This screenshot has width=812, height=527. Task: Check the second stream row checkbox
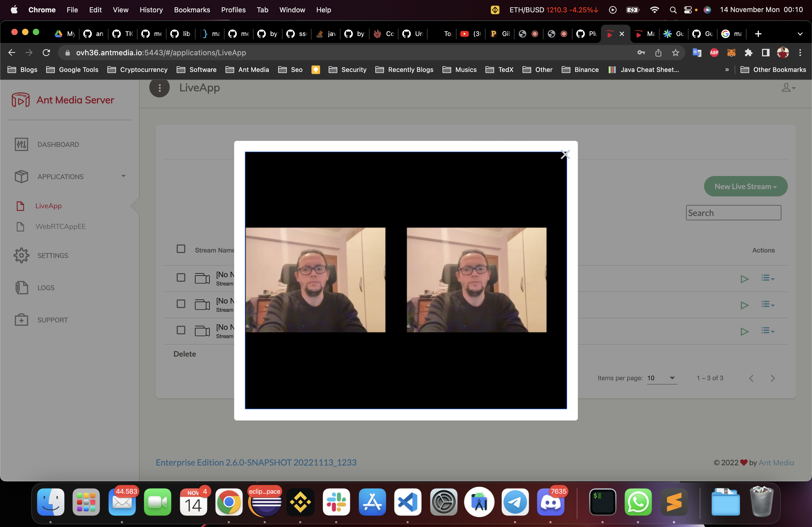pos(181,304)
